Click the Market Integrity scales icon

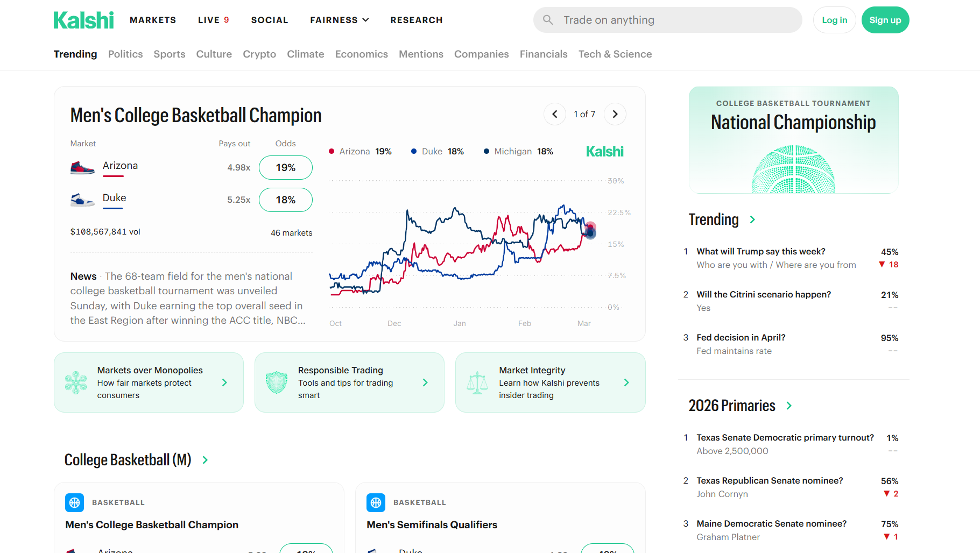click(477, 382)
